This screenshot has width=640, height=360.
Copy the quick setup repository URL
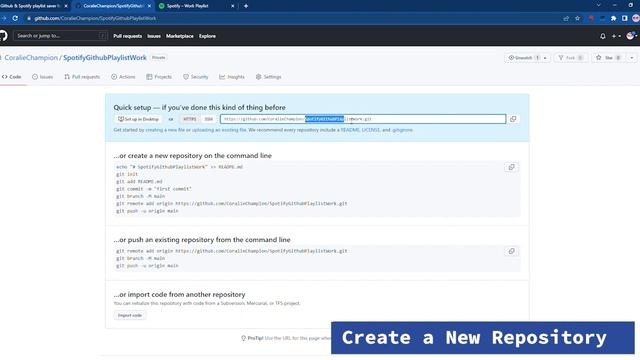(x=513, y=119)
